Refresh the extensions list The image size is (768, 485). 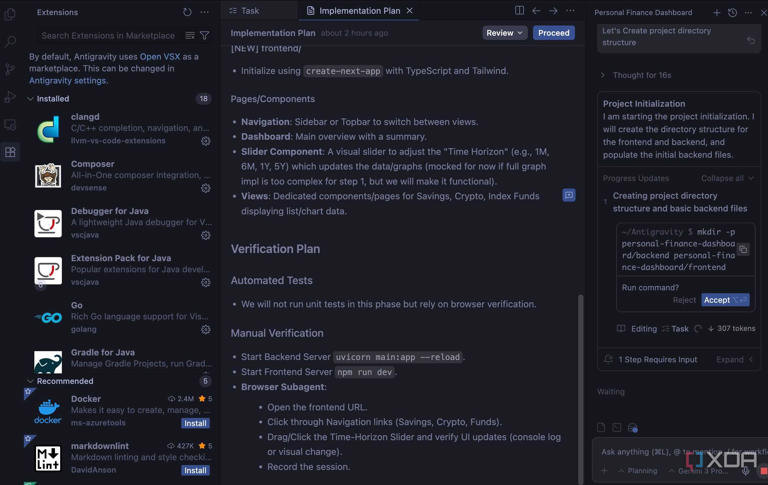coord(187,12)
